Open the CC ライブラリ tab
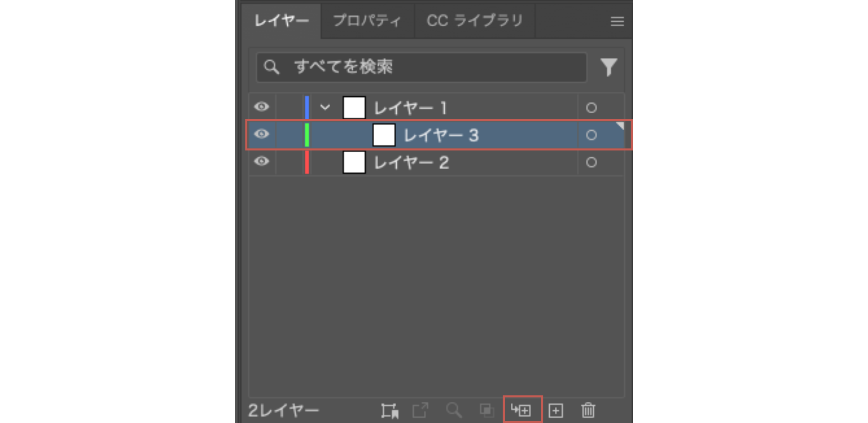The image size is (868, 423). 474,21
